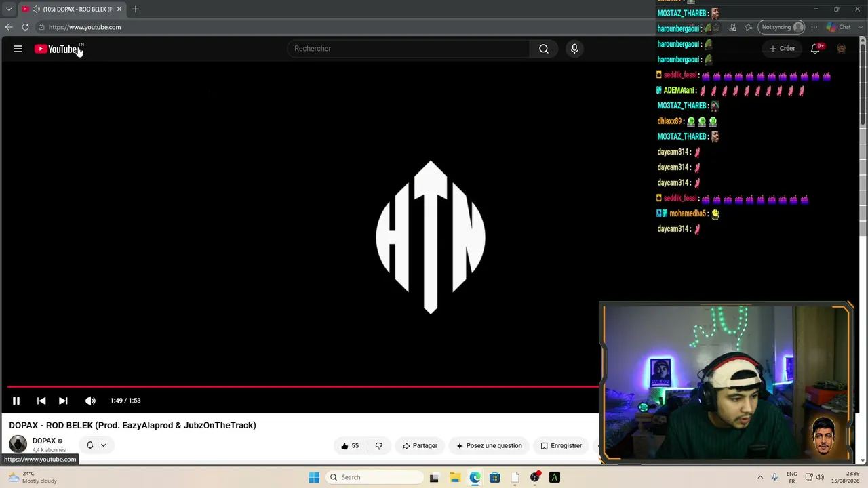Open File Explorer from taskbar
This screenshot has width=868, height=488.
tap(455, 477)
